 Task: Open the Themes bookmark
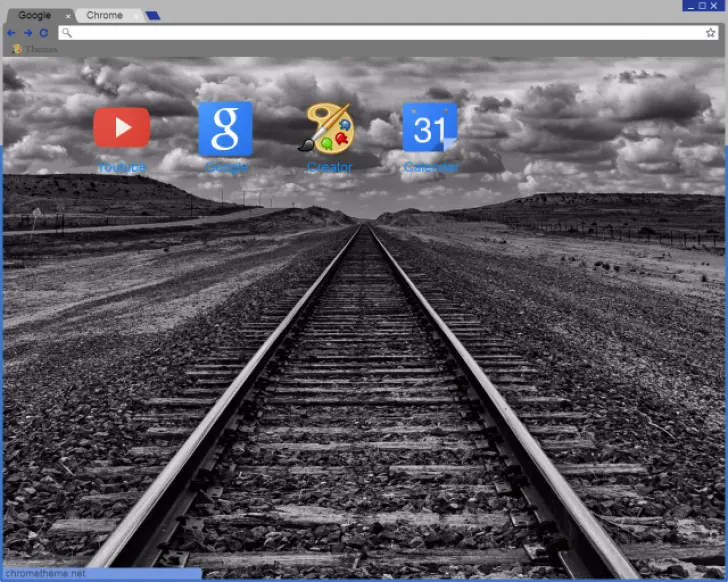(35, 49)
